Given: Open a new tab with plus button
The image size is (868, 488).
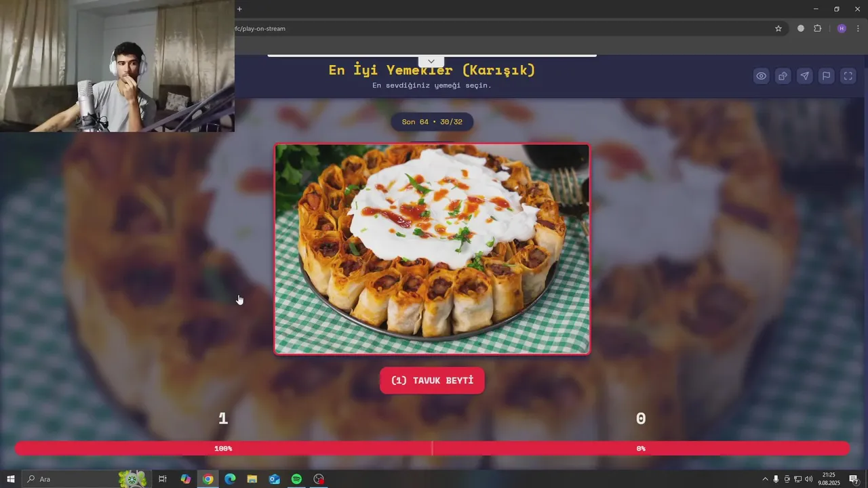Looking at the screenshot, I should point(239,9).
